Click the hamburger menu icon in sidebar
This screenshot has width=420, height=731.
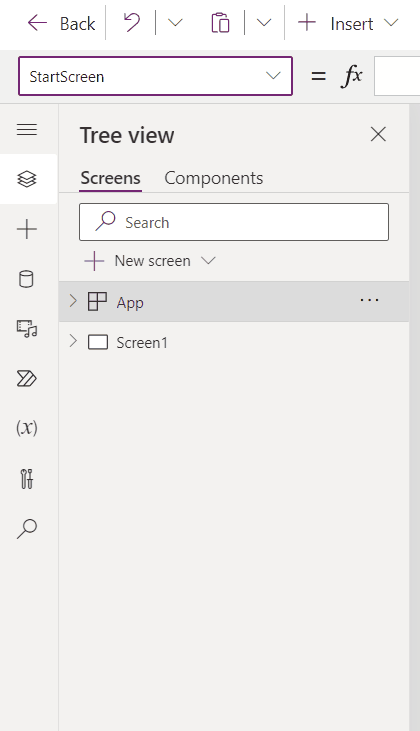pos(27,129)
